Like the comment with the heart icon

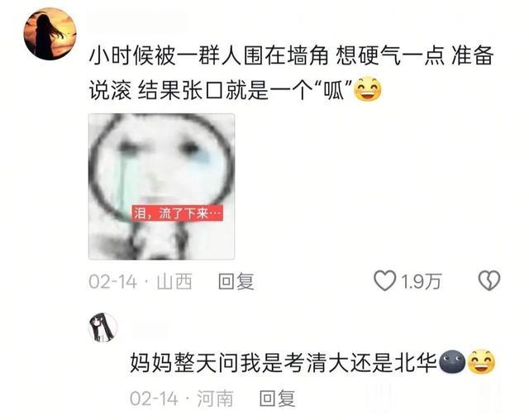384,280
